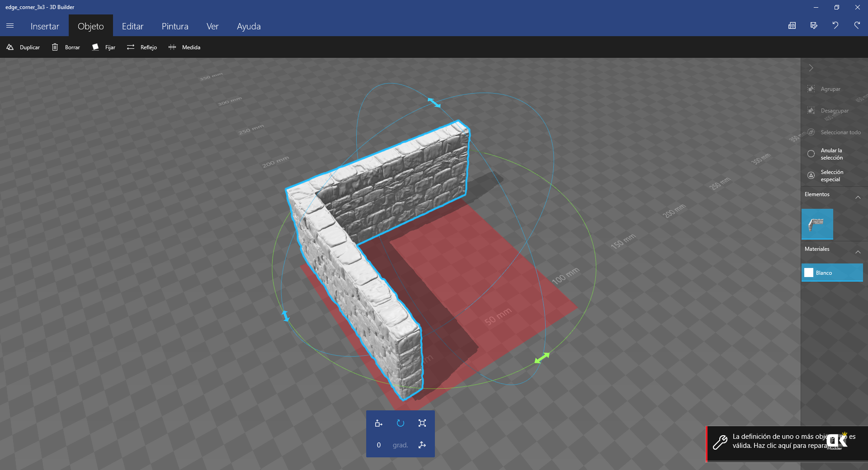Click the rotation degrees value field

point(379,445)
